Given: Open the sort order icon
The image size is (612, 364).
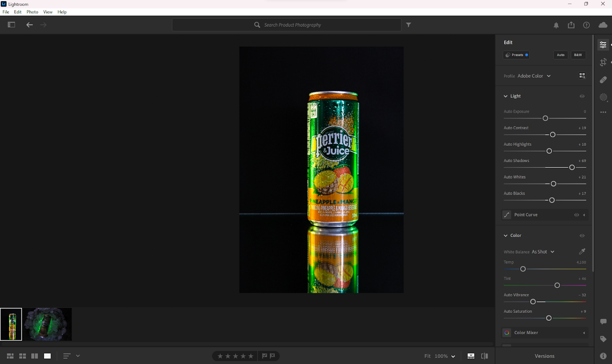Looking at the screenshot, I should 67,356.
